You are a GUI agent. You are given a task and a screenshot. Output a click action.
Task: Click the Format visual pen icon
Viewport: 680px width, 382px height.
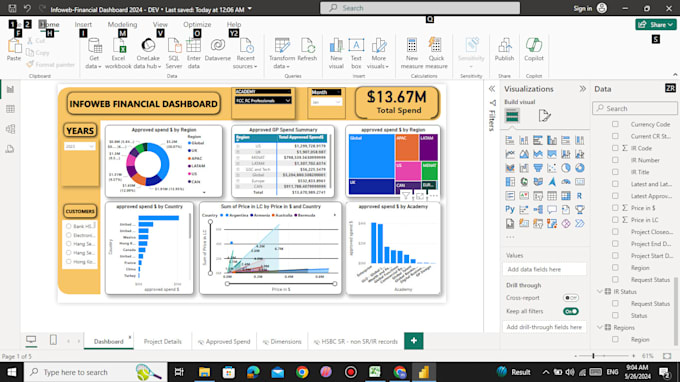(544, 116)
